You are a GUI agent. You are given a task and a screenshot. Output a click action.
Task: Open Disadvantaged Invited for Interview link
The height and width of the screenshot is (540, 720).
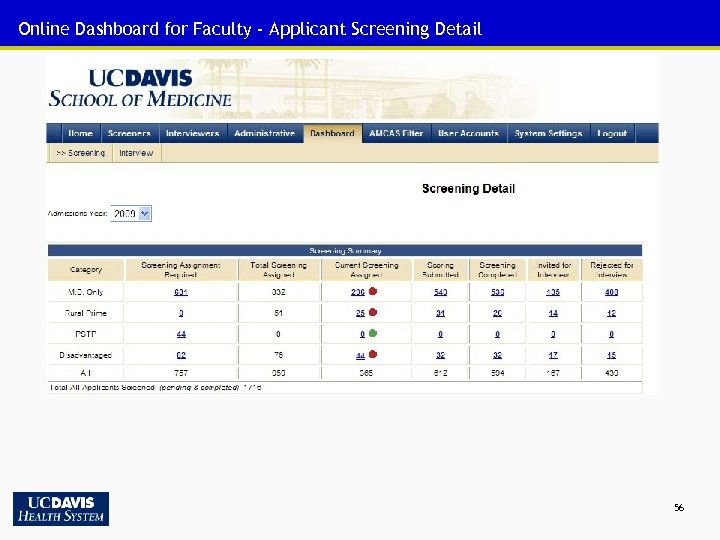point(553,355)
